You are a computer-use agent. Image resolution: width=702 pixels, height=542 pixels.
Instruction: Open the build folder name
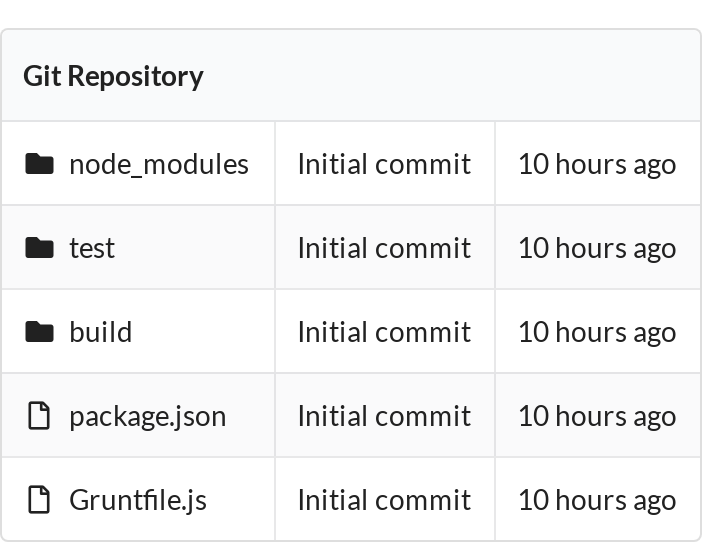pos(101,332)
